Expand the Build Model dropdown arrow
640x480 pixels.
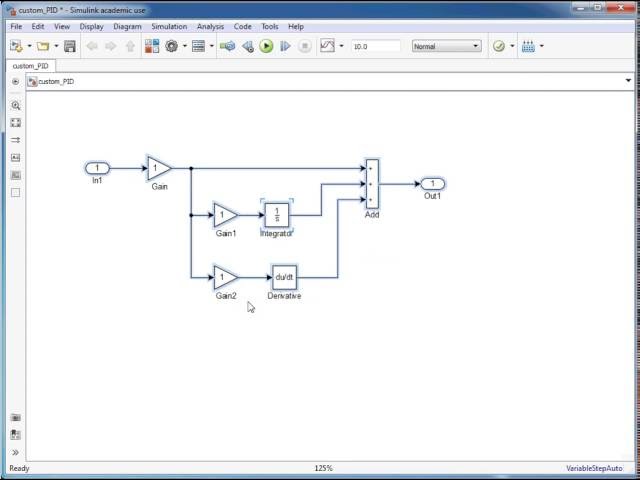pos(542,46)
